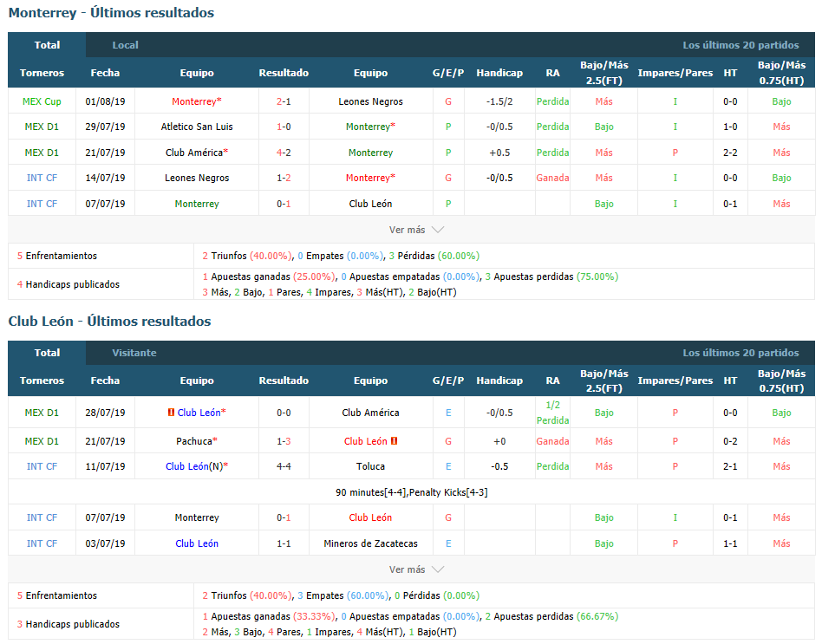Open the MEX Cup tournament link
The width and height of the screenshot is (822, 644).
pyautogui.click(x=42, y=101)
